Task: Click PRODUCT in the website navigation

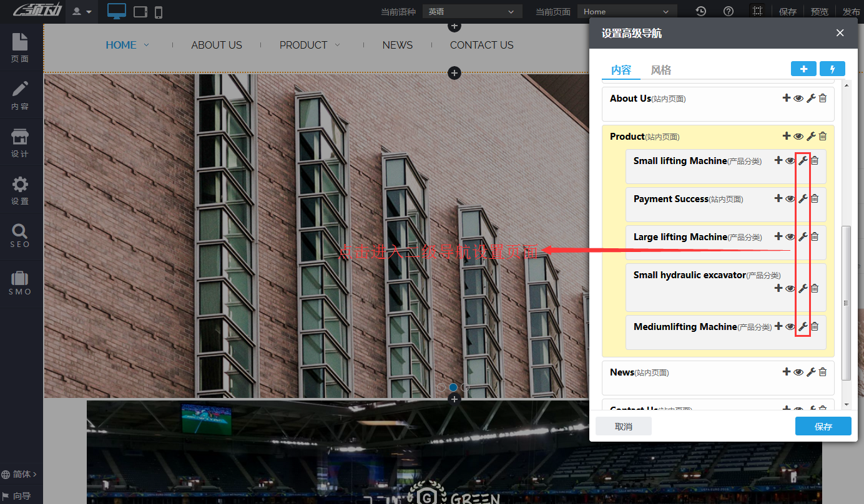Action: (x=303, y=45)
